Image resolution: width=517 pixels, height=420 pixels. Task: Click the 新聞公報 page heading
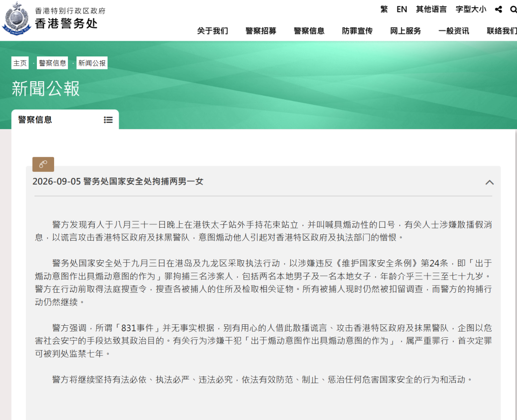(46, 88)
